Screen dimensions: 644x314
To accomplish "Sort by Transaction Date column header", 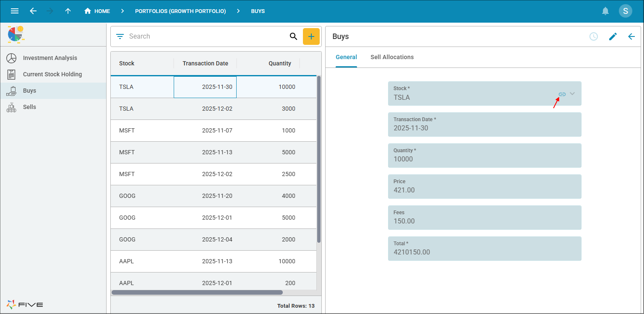I will click(x=205, y=63).
